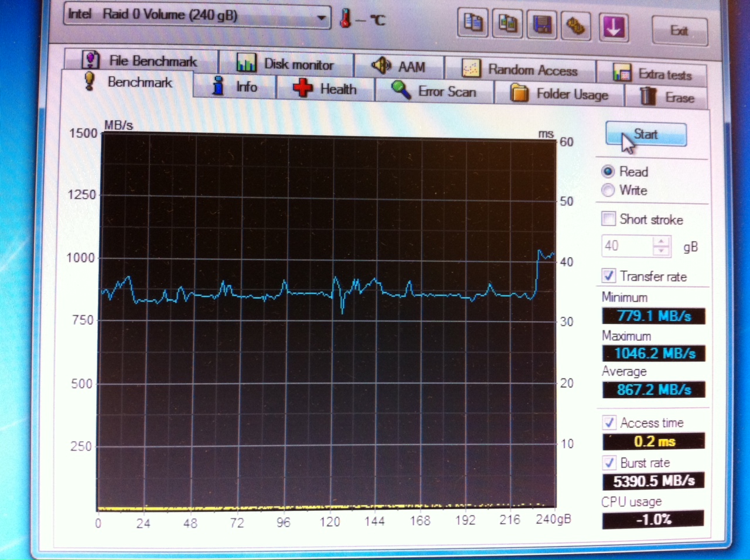The image size is (750, 560).
Task: Decrease the short stroke value with the down arrow
Action: tap(661, 251)
